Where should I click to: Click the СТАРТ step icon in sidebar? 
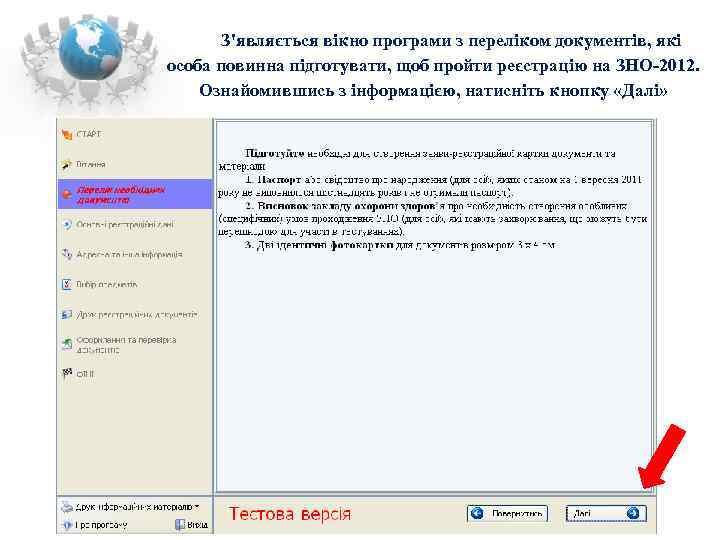click(x=67, y=135)
